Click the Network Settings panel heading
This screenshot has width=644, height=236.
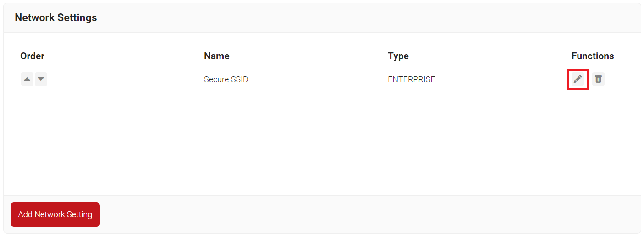[x=56, y=17]
